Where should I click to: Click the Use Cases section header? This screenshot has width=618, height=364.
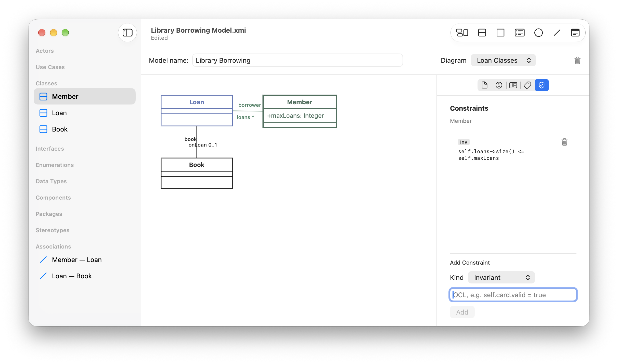coord(50,67)
